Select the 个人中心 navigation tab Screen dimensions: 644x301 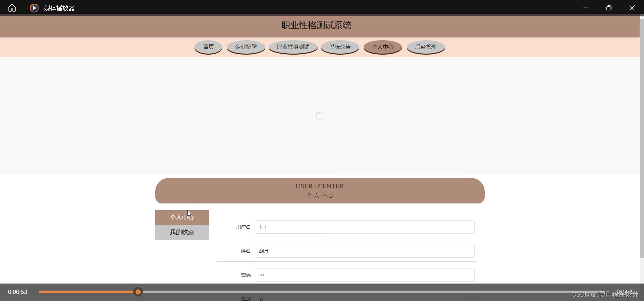tap(383, 47)
